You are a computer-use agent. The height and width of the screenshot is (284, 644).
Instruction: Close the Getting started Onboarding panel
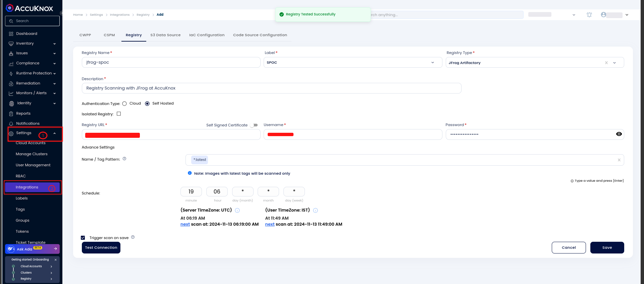click(x=56, y=260)
